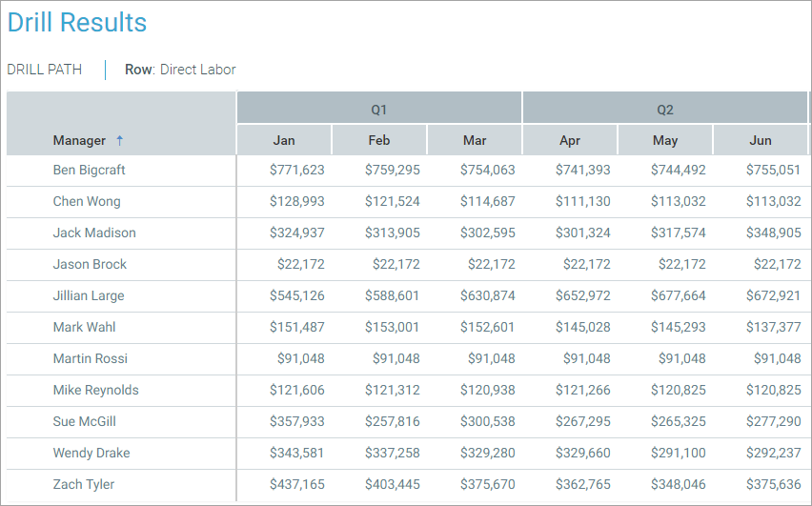The image size is (812, 506).
Task: Click the Q2 quarter header
Action: [x=665, y=110]
